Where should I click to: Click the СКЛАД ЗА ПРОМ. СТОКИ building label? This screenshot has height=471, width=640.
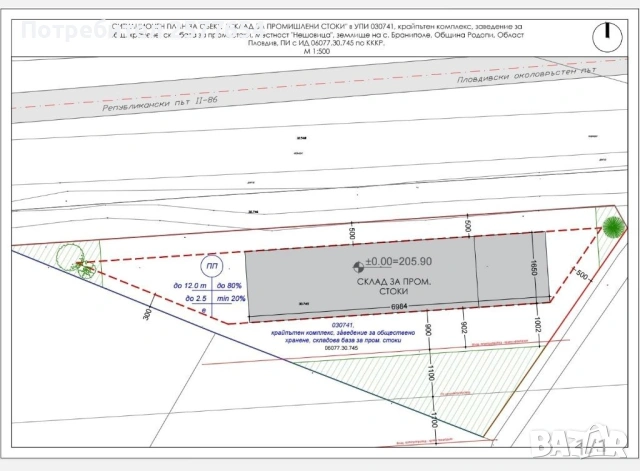point(394,287)
